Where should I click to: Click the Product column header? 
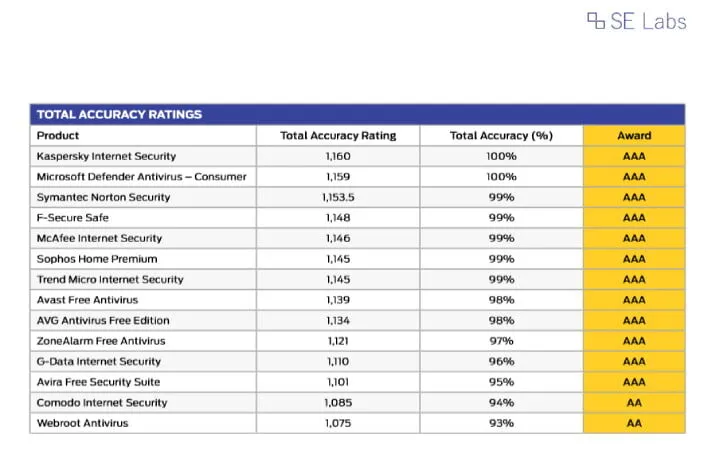58,136
